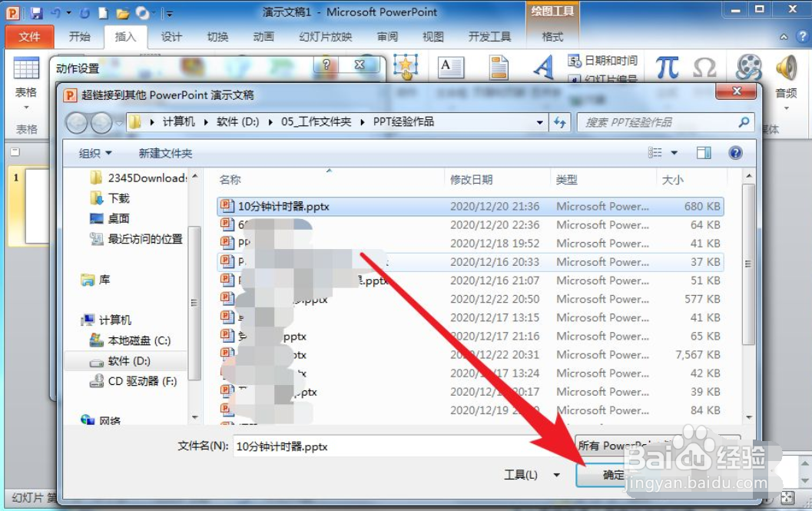Open the 审阅 ribbon tab

click(x=387, y=36)
